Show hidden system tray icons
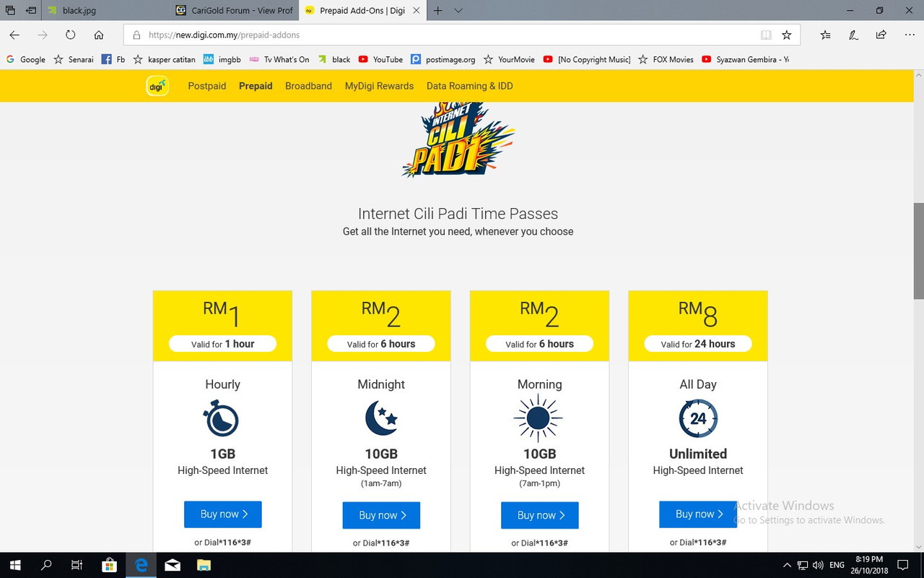 [787, 565]
